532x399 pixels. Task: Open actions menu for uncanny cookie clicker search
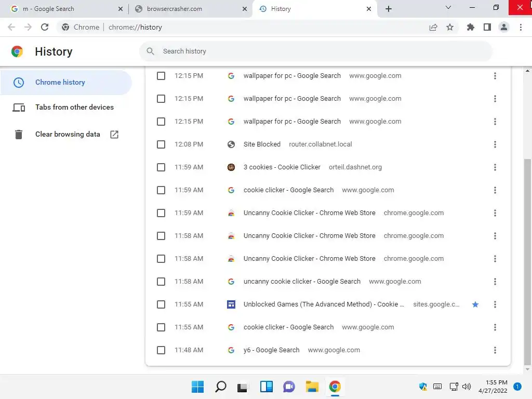pos(495,282)
